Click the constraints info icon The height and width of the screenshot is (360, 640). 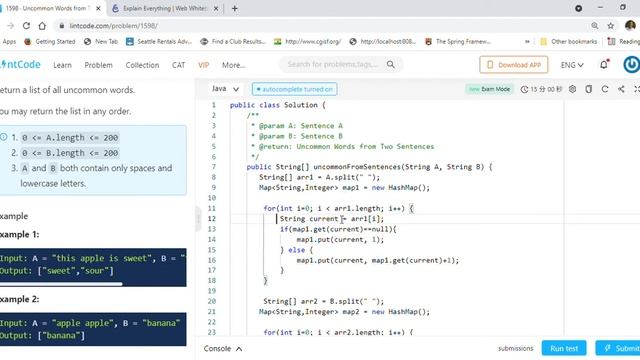[x=4, y=137]
